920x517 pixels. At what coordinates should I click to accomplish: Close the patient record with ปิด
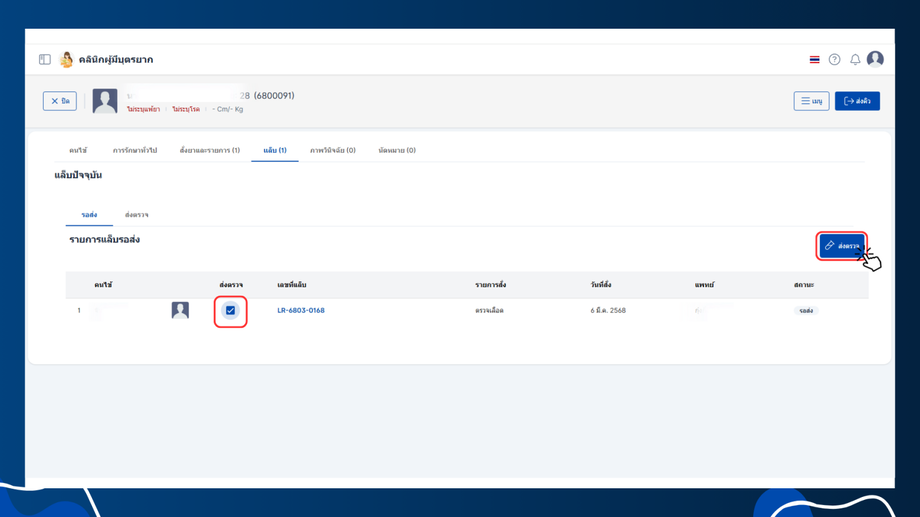pyautogui.click(x=60, y=101)
